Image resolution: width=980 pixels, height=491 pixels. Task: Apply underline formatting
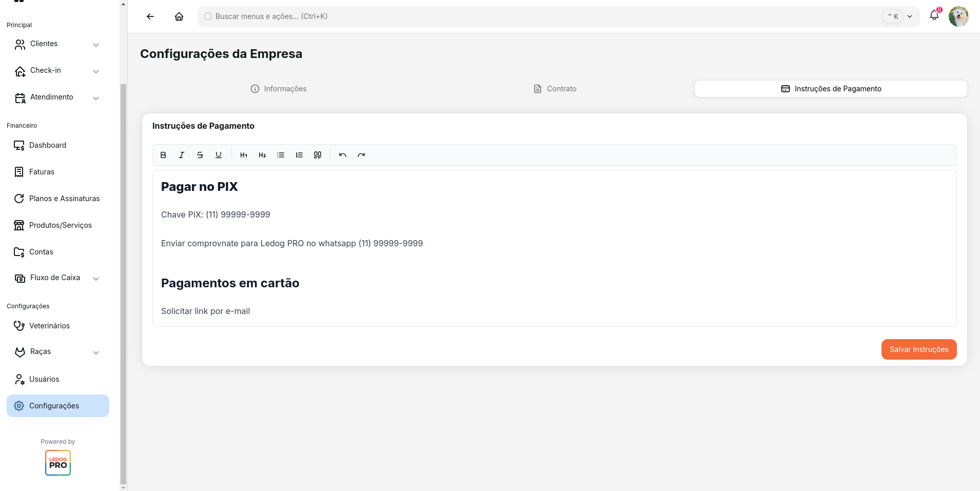pyautogui.click(x=219, y=155)
